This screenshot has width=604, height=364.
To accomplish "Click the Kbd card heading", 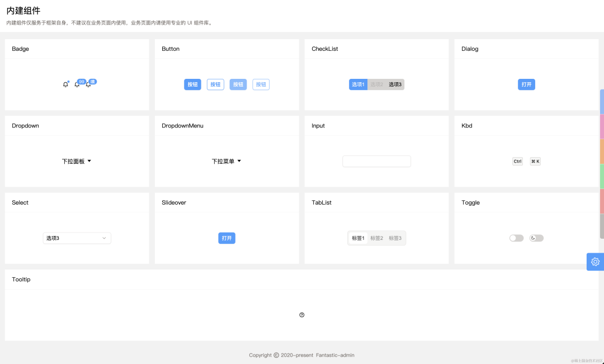I will [467, 126].
